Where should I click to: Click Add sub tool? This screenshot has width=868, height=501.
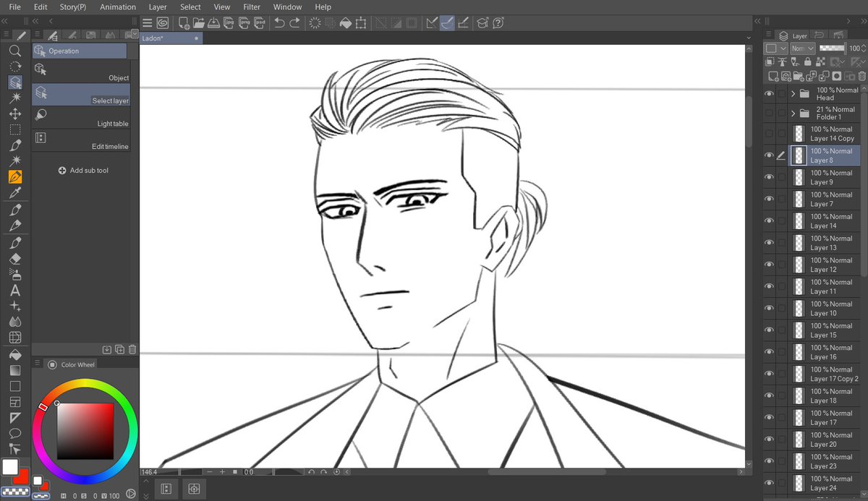[x=83, y=171]
